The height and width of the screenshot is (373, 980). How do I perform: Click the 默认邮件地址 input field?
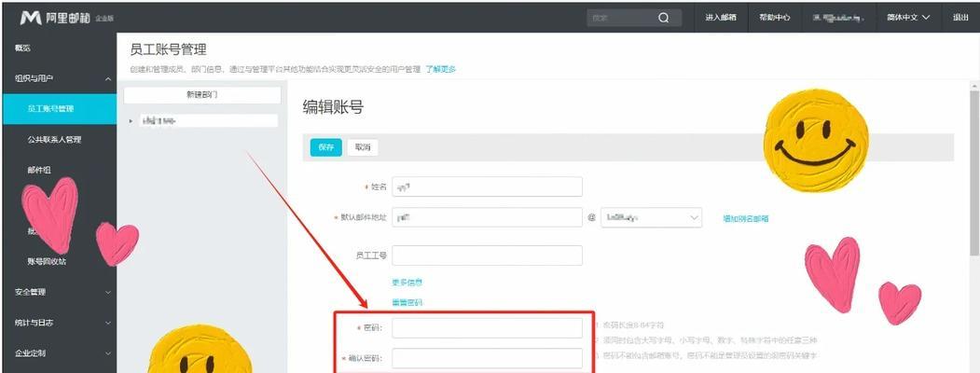(487, 217)
